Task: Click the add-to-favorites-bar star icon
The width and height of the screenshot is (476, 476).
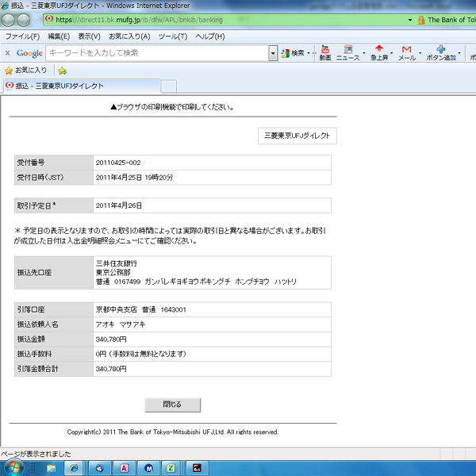Action: tap(62, 71)
